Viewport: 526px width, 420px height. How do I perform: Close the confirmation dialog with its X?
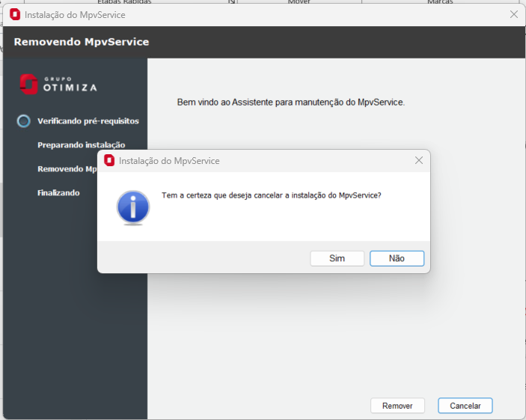click(x=419, y=160)
